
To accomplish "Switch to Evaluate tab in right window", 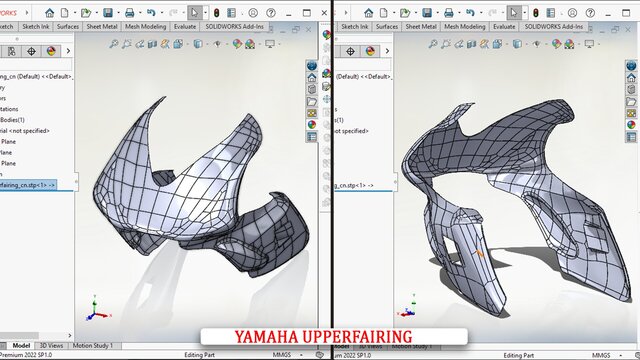I will coord(504,27).
